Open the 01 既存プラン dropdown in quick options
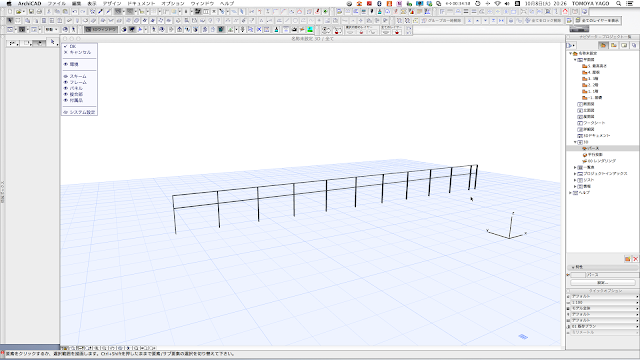 click(603, 327)
